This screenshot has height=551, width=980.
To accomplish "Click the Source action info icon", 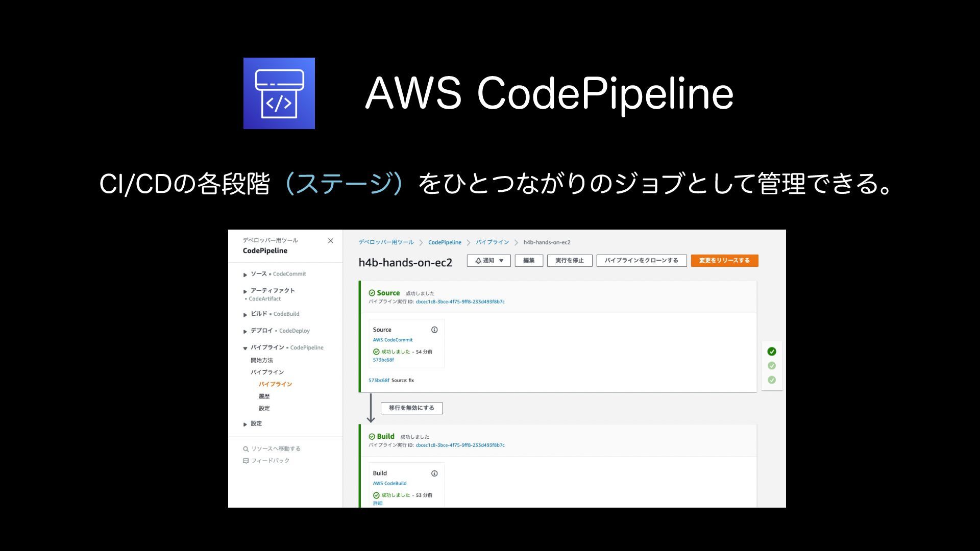I will [434, 330].
